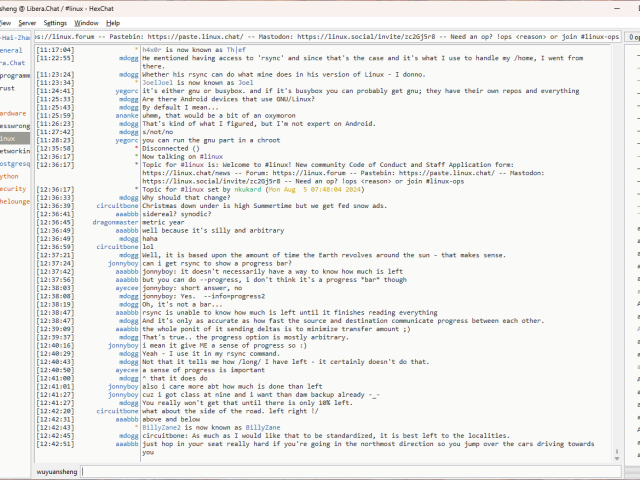The height and width of the screenshot is (480, 640).
Task: Click the channel topic bar text
Action: (330, 37)
